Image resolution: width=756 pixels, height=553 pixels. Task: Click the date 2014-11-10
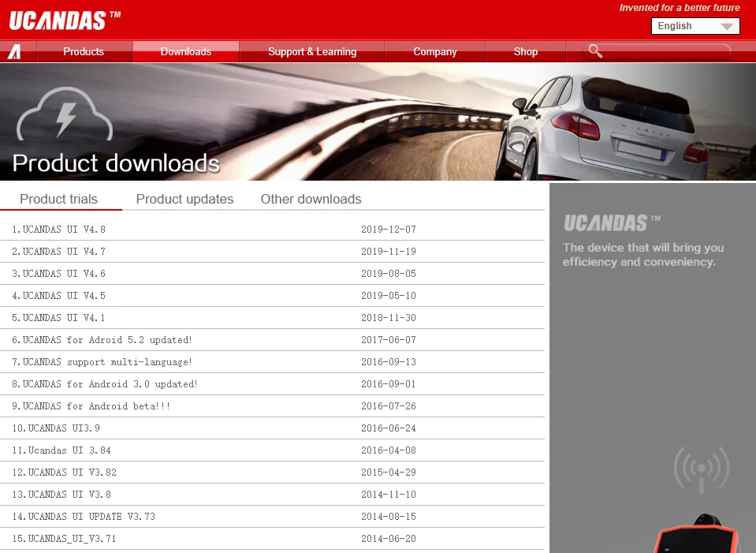tap(389, 495)
